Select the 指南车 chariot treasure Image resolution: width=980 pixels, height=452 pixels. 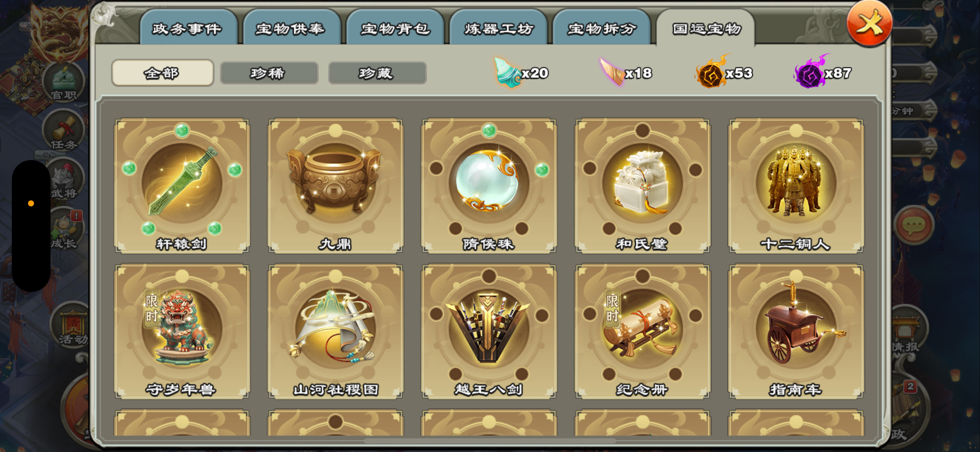pyautogui.click(x=796, y=331)
